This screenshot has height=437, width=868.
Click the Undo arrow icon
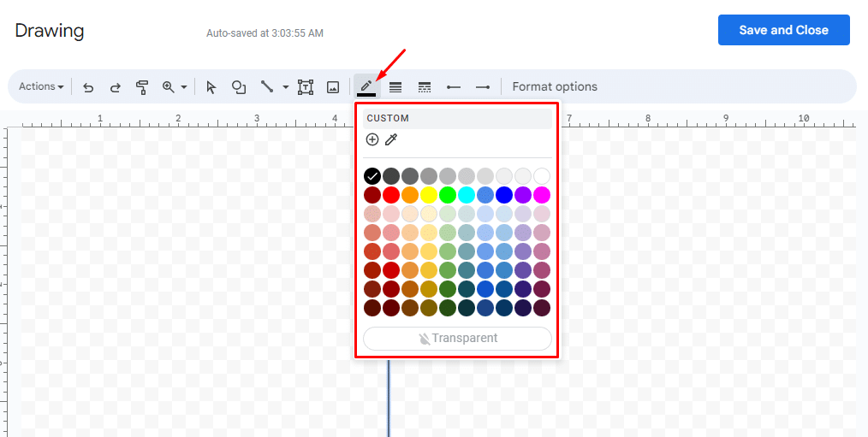pyautogui.click(x=88, y=86)
